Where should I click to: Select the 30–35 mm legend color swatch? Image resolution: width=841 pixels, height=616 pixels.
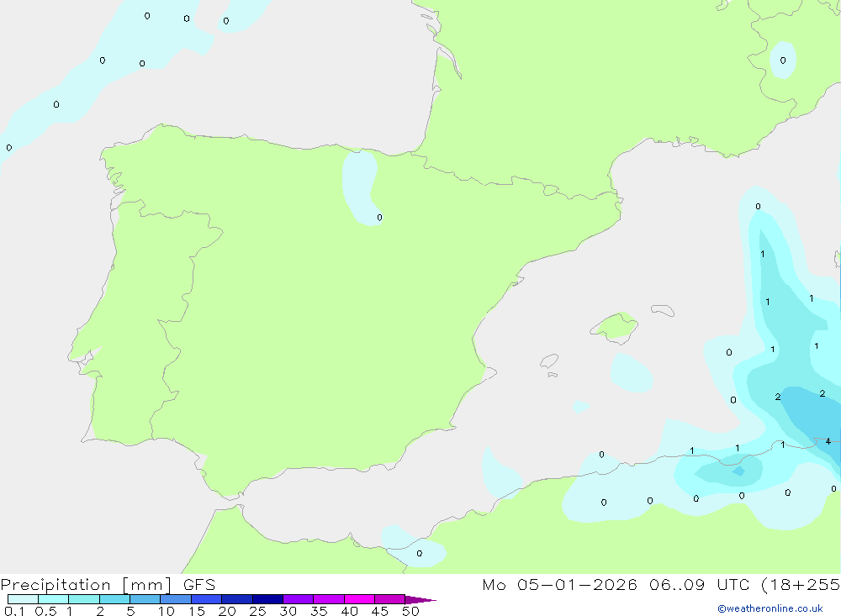(298, 599)
